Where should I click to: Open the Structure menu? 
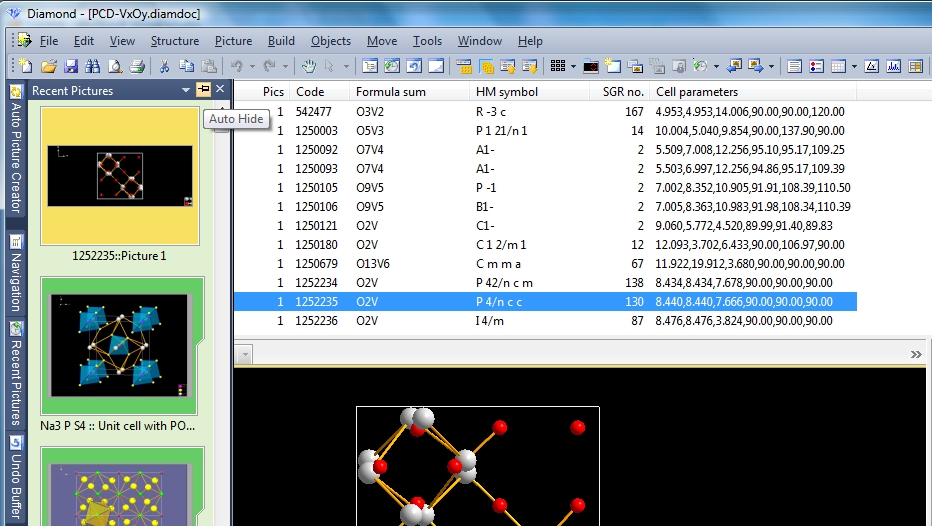(175, 41)
